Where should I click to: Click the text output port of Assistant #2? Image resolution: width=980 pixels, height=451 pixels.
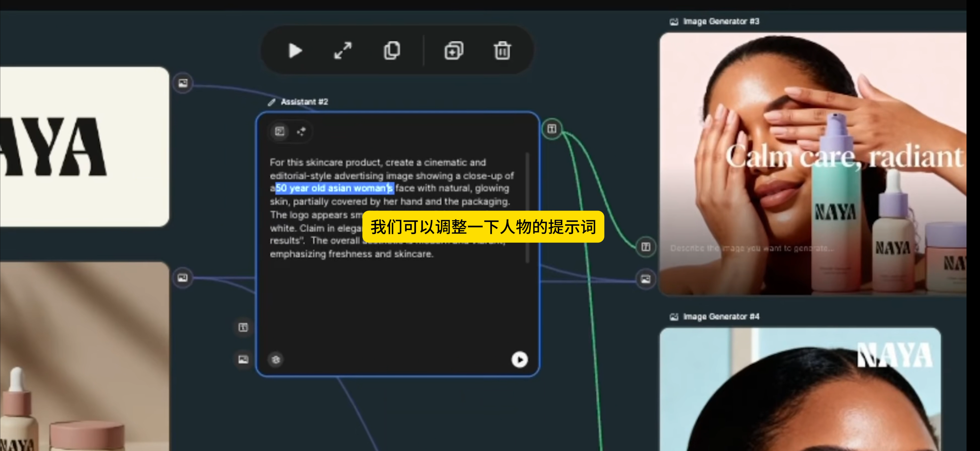point(552,129)
